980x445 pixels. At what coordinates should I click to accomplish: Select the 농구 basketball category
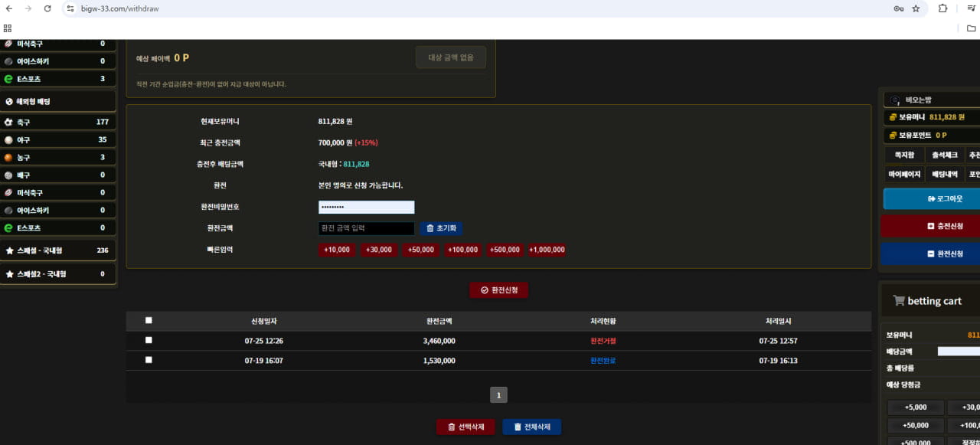pyautogui.click(x=57, y=157)
